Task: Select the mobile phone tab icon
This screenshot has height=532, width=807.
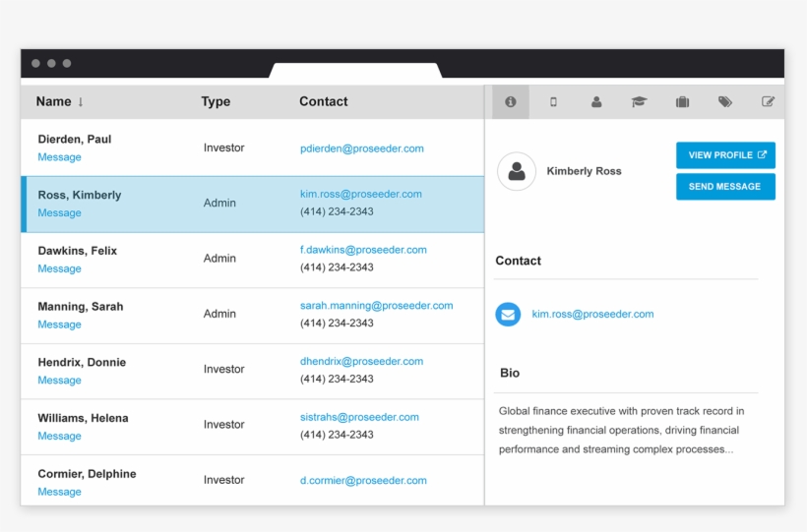Action: tap(553, 102)
